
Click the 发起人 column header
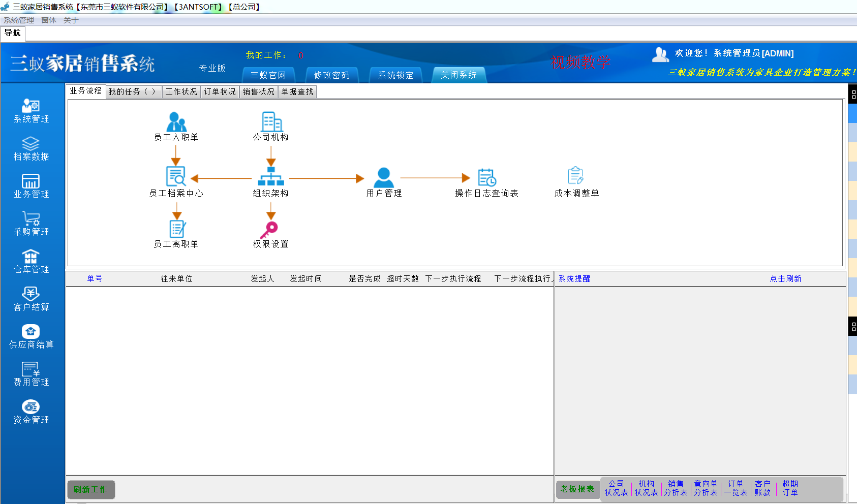pyautogui.click(x=262, y=278)
